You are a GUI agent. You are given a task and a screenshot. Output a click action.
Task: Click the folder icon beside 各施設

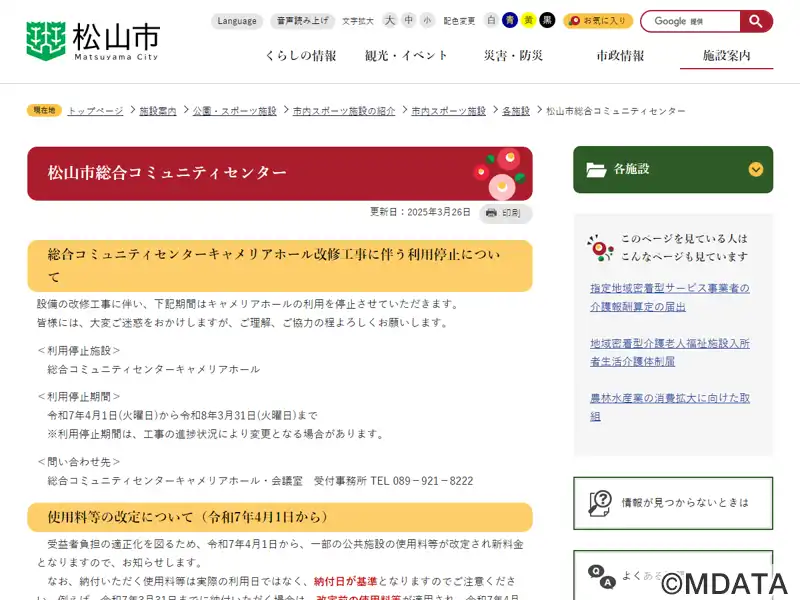596,169
